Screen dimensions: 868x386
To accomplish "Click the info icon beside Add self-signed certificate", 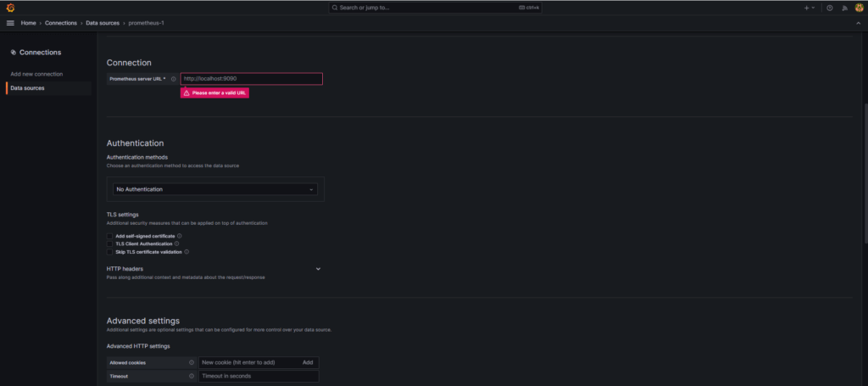I will point(180,236).
